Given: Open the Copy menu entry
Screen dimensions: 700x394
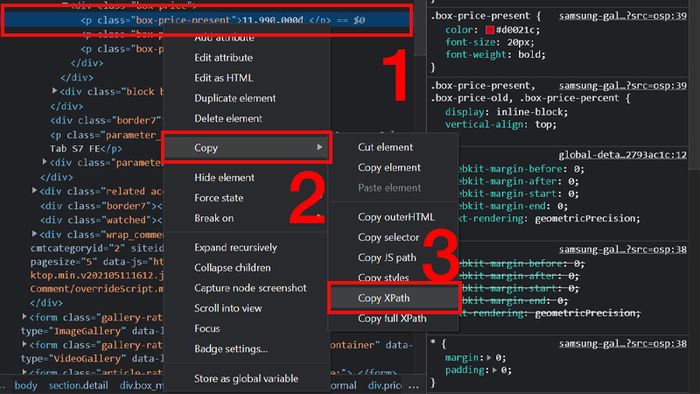Looking at the screenshot, I should coord(247,148).
